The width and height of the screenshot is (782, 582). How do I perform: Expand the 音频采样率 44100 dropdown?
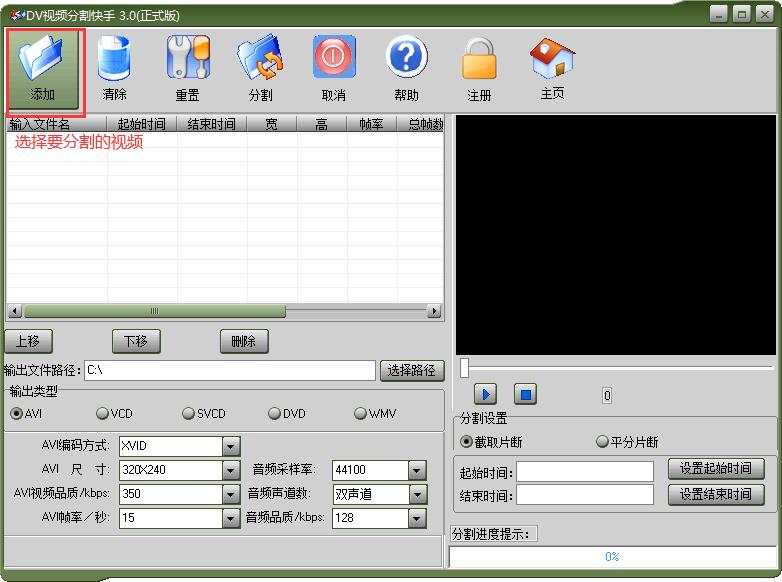click(x=417, y=470)
